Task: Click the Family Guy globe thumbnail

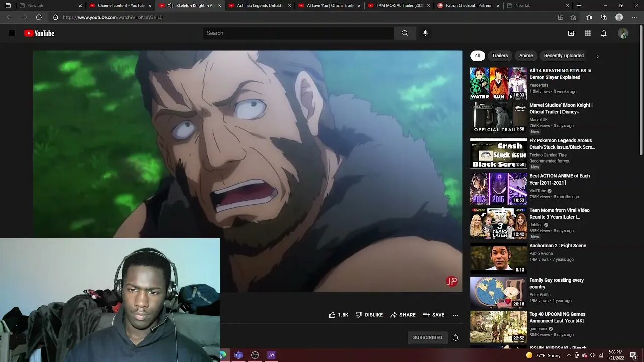Action: [x=499, y=293]
